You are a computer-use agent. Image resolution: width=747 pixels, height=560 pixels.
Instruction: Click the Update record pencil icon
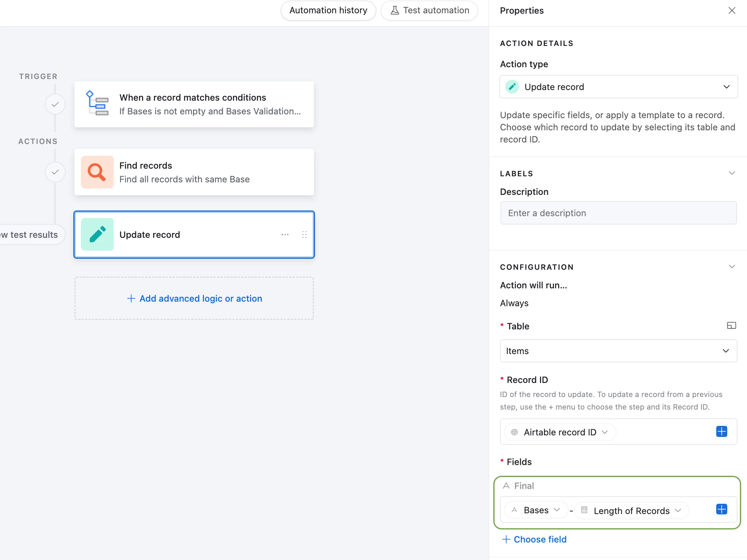point(97,234)
